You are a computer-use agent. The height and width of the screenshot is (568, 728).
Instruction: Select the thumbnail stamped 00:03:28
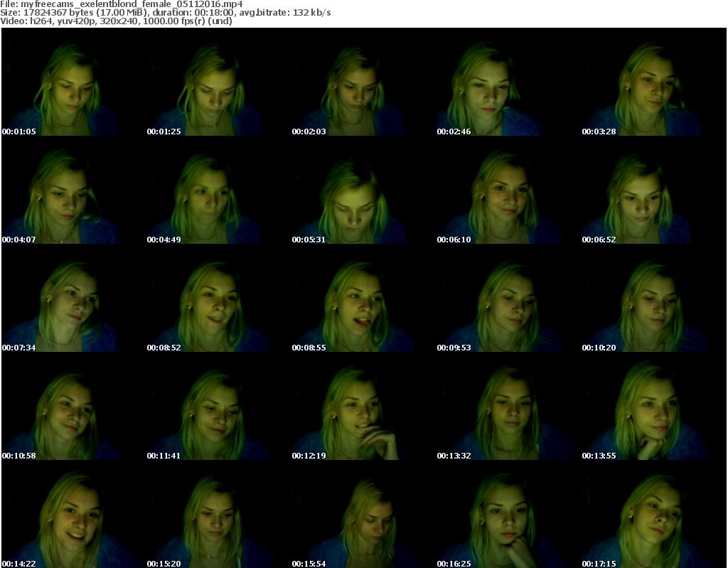click(654, 82)
